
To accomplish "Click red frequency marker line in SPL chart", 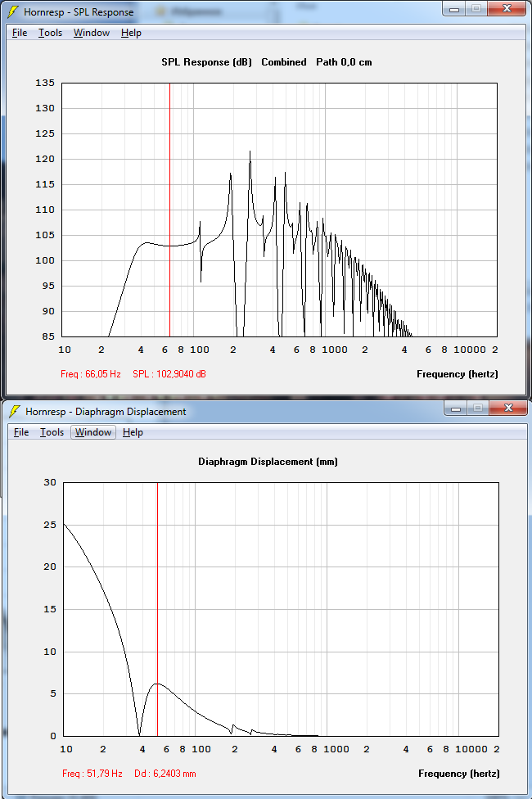I will (169, 210).
